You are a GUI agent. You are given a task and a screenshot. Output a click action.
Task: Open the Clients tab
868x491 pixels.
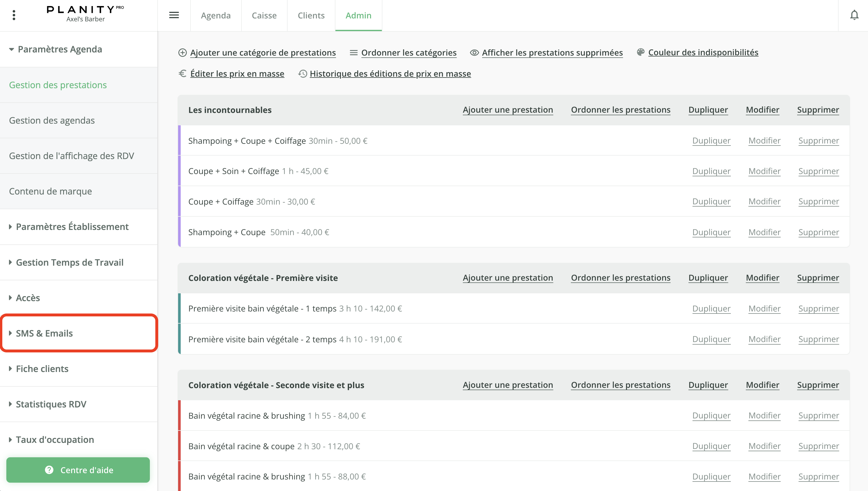click(311, 15)
